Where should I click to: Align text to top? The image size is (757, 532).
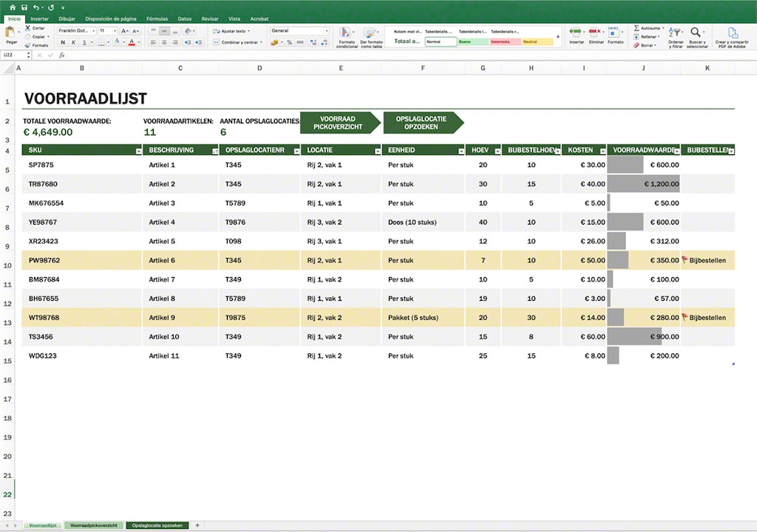(153, 31)
